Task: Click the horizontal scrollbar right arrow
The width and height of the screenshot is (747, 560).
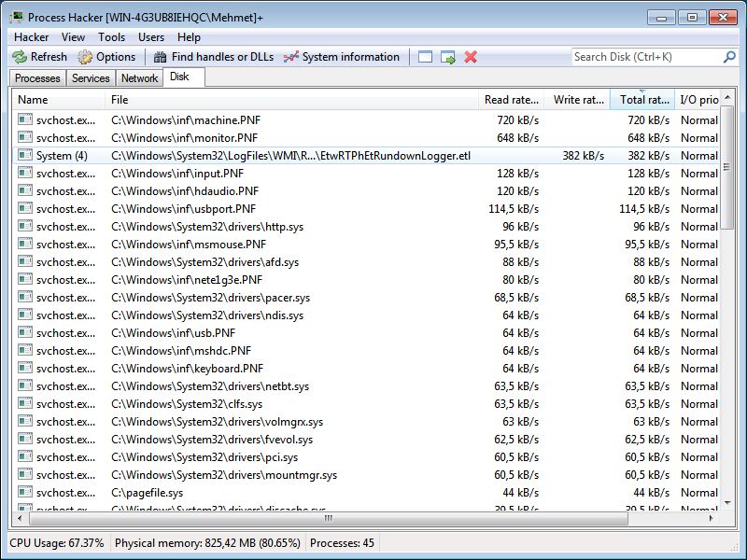Action: [711, 518]
